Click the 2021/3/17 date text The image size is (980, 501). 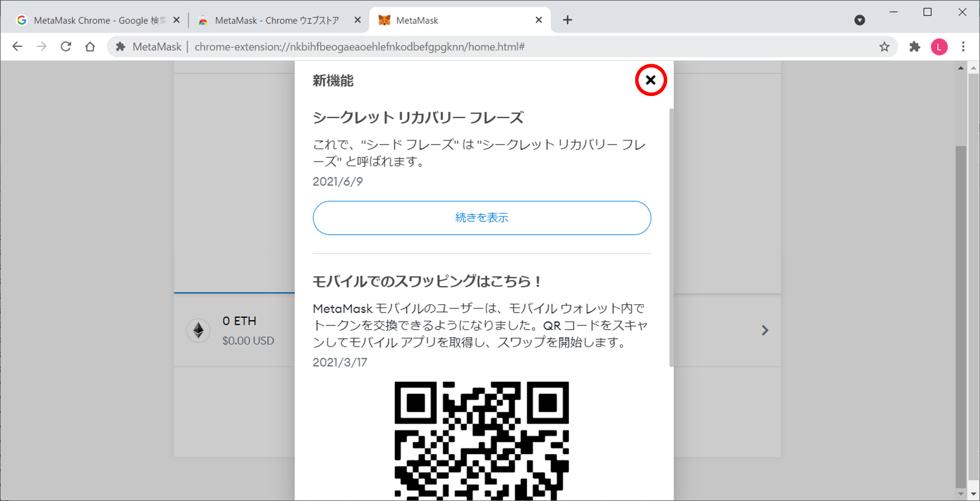tap(340, 362)
